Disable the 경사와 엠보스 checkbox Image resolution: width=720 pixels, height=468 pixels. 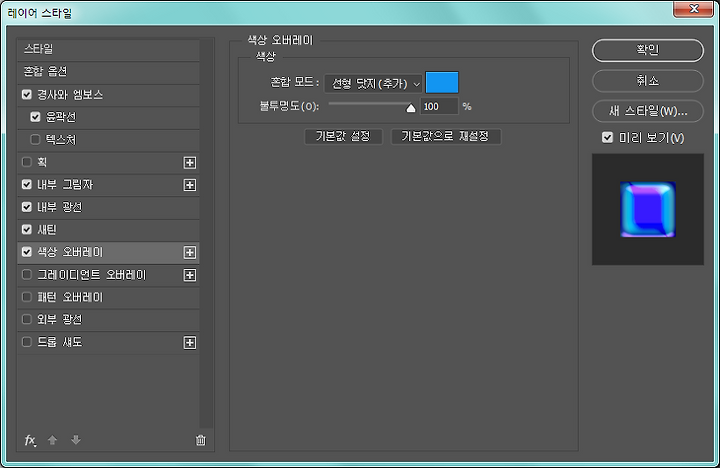[27, 95]
